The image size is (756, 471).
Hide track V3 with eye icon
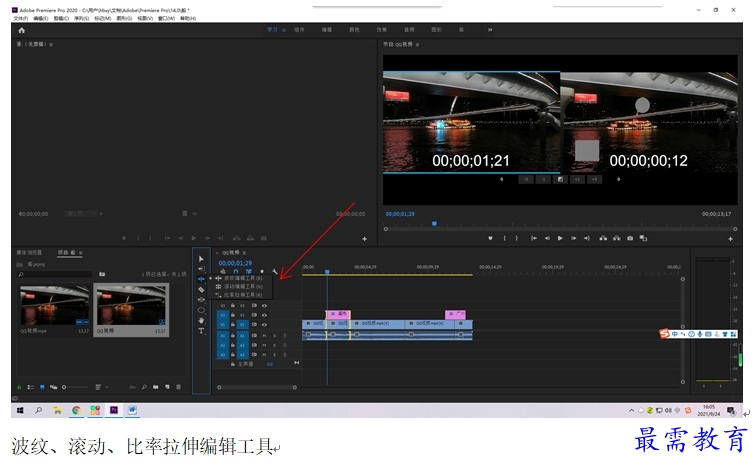(x=264, y=305)
